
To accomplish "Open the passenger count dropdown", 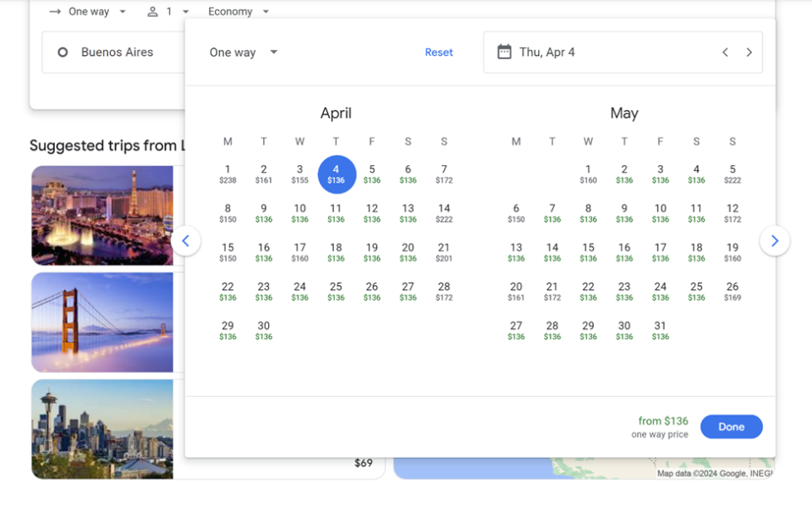I will [x=172, y=11].
